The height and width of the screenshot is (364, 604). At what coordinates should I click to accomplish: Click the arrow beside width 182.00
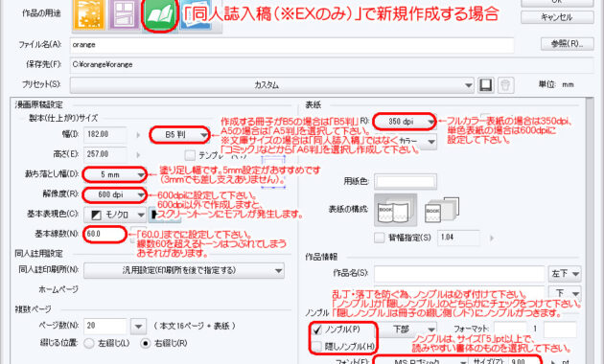point(138,135)
